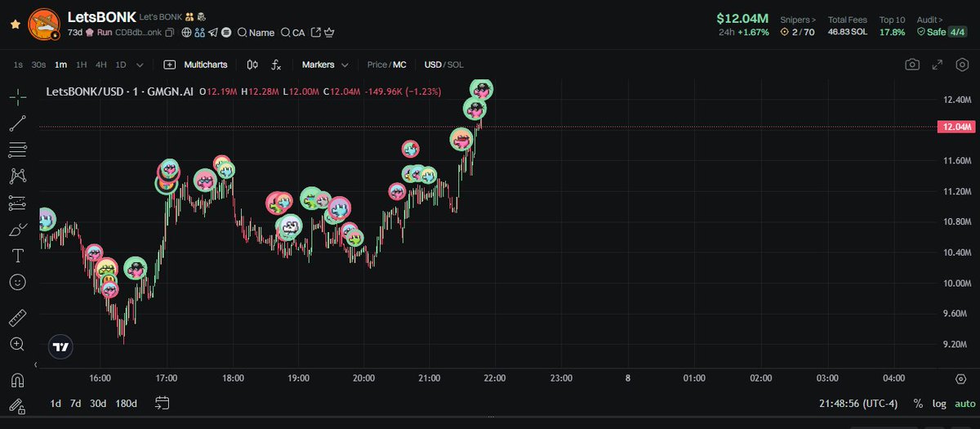Viewport: 980px width, 429px height.
Task: Open the community people icon
Action: (199, 33)
